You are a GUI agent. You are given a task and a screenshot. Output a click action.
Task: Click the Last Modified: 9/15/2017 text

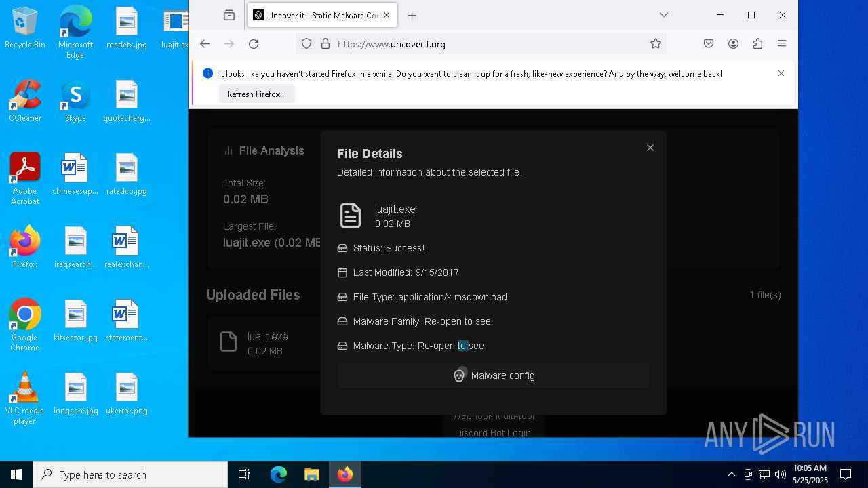tap(406, 272)
